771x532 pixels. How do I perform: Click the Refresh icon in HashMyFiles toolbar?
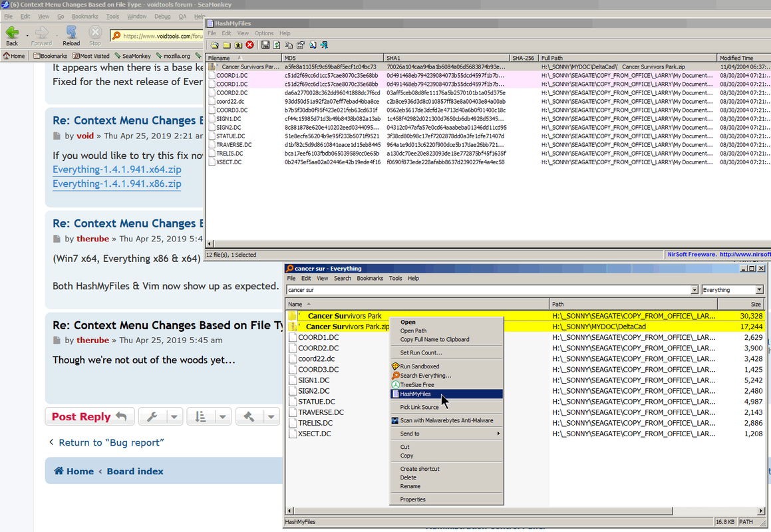pyautogui.click(x=277, y=45)
